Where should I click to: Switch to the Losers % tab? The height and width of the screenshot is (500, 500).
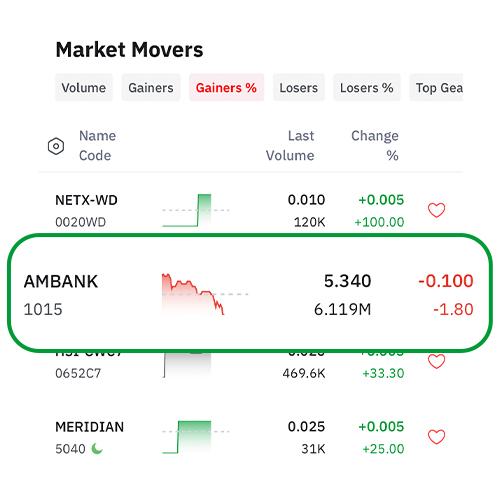click(x=367, y=88)
